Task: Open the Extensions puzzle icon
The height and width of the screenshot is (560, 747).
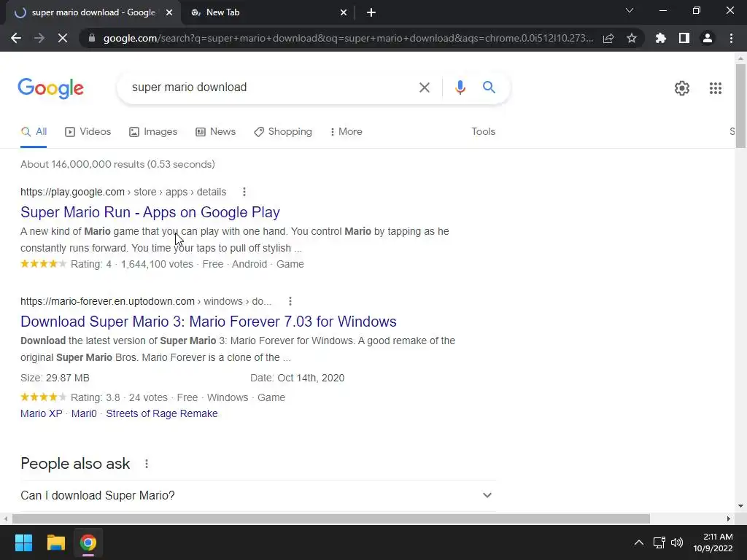Action: tap(661, 38)
